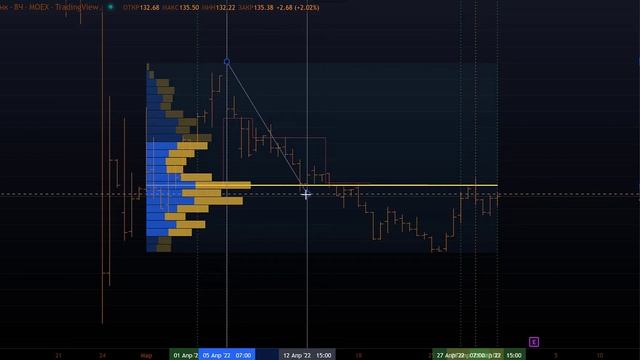This screenshot has width=640, height=360.
Task: Click the green market status dot
Action: point(110,7)
